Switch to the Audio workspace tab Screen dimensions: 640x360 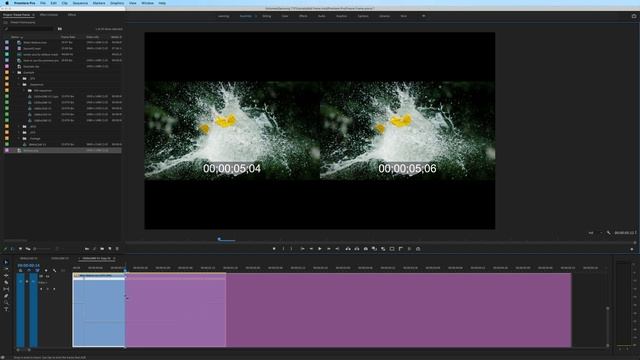[x=322, y=16]
